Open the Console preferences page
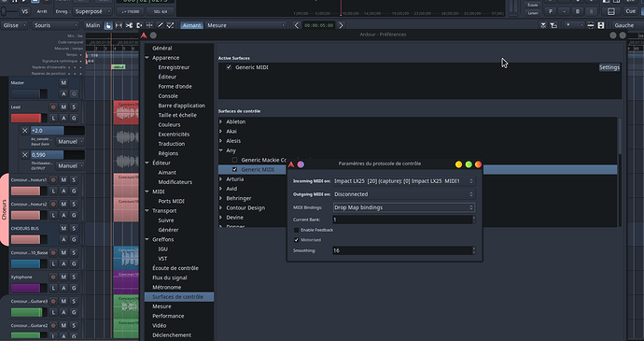This screenshot has width=644, height=341. tap(168, 96)
